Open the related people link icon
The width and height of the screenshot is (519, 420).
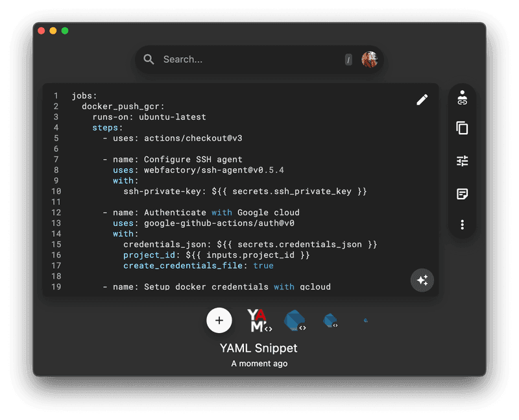[x=462, y=98]
